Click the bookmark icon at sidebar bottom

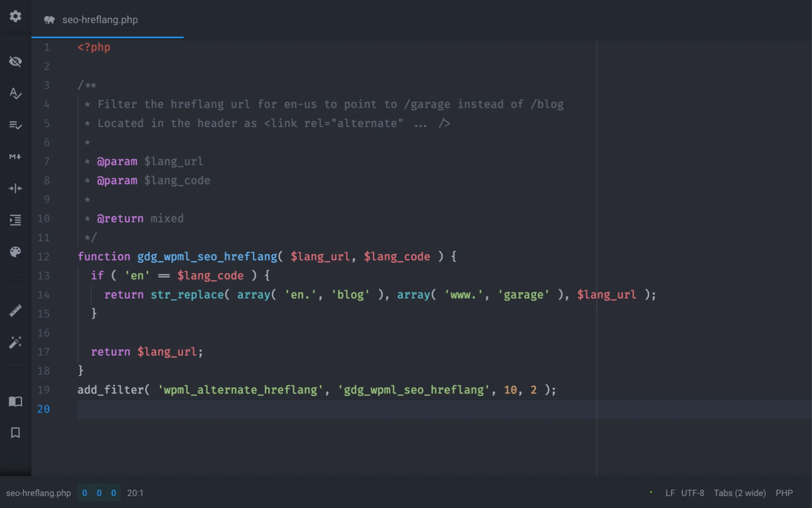(15, 433)
